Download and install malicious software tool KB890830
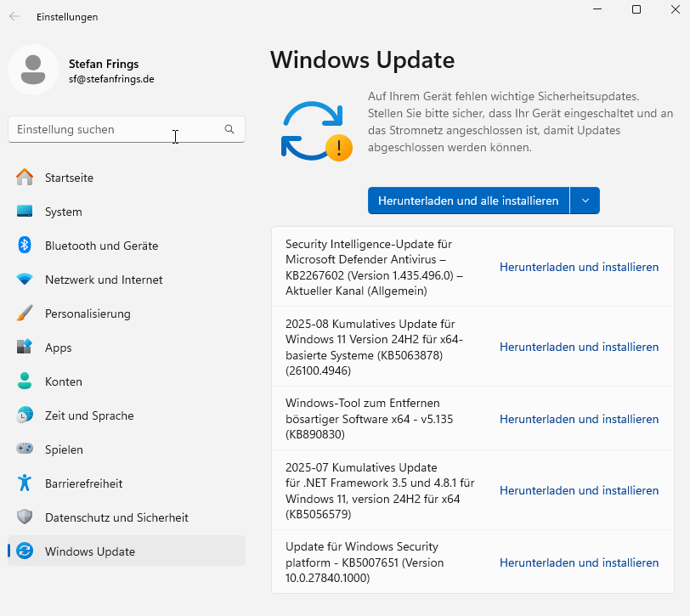Screen dimensions: 690x616 pos(580,419)
